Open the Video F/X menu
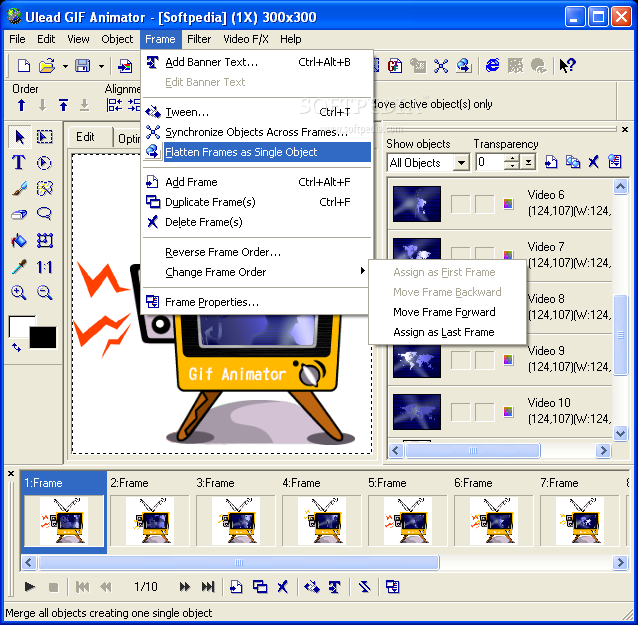The image size is (638, 625). [x=246, y=39]
